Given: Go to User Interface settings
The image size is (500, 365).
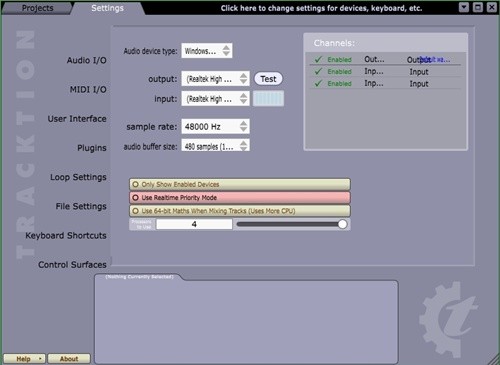Looking at the screenshot, I should click(77, 119).
